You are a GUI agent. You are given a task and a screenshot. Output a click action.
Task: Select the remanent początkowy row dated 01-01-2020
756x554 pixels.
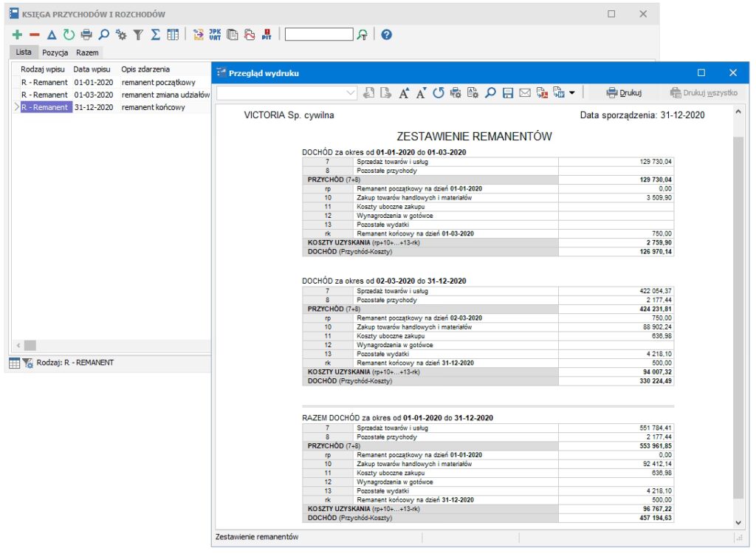coord(111,83)
